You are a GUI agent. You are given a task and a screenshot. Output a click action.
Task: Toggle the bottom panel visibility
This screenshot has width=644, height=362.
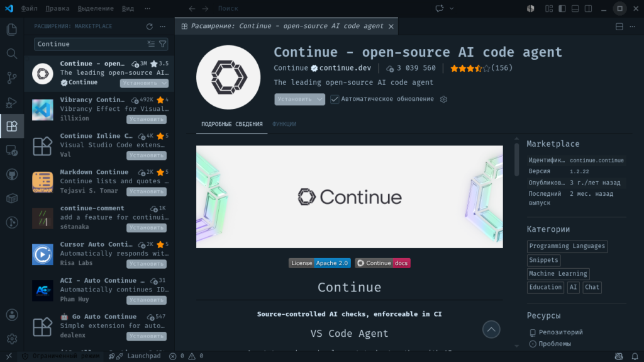pos(575,8)
